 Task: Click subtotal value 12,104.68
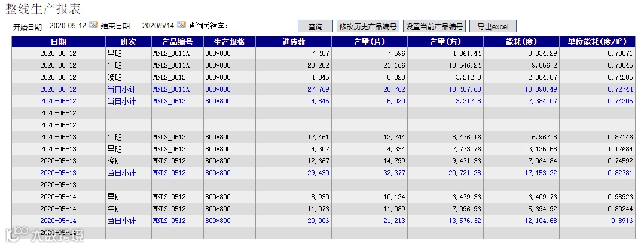[x=540, y=221]
